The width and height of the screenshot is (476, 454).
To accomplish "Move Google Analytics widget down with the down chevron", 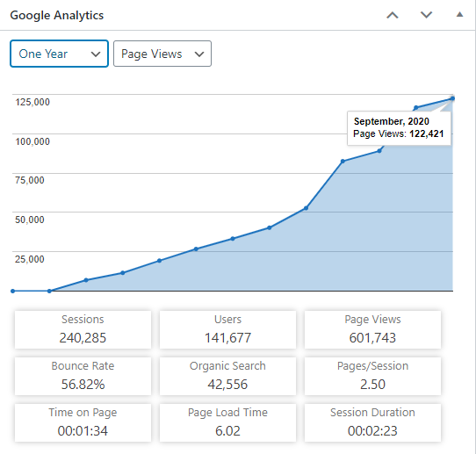I will 426,15.
